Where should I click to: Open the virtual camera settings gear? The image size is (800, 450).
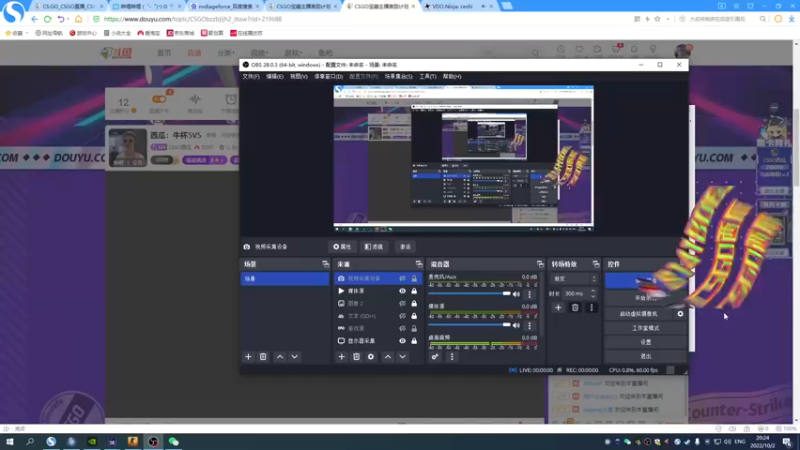[680, 314]
